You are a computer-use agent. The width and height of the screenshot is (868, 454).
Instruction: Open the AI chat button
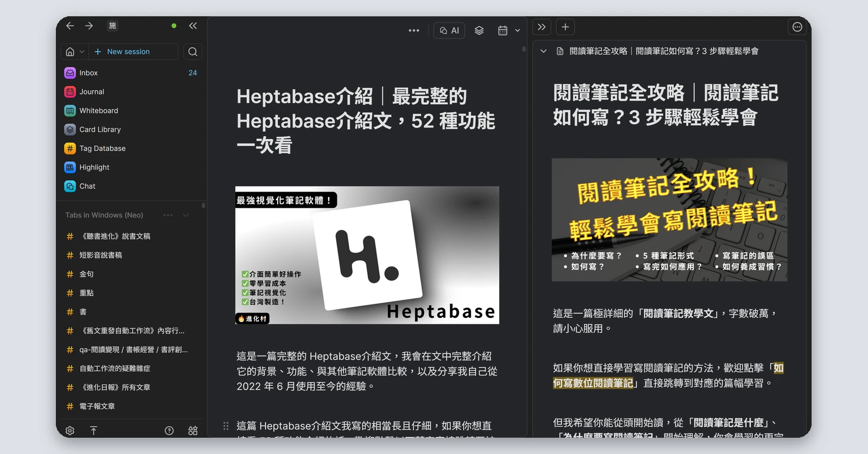coord(449,30)
